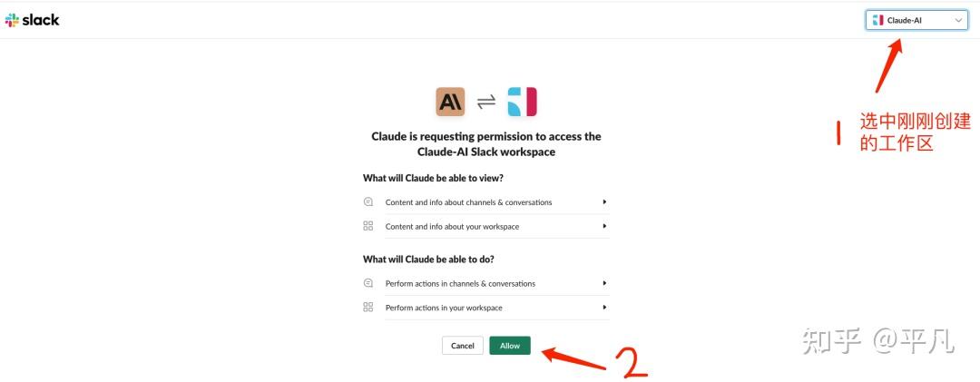Expand arrow for 'Content and info about your workspace'
Image resolution: width=980 pixels, height=382 pixels.
[604, 226]
